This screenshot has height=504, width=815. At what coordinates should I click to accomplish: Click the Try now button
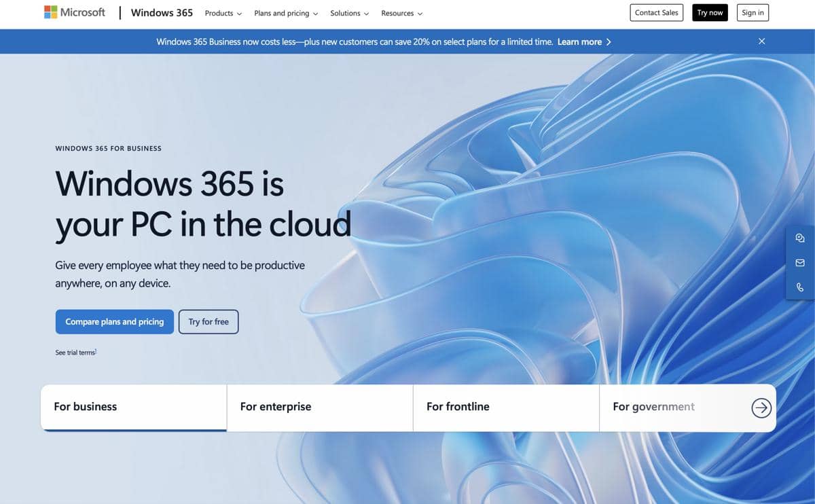(710, 12)
